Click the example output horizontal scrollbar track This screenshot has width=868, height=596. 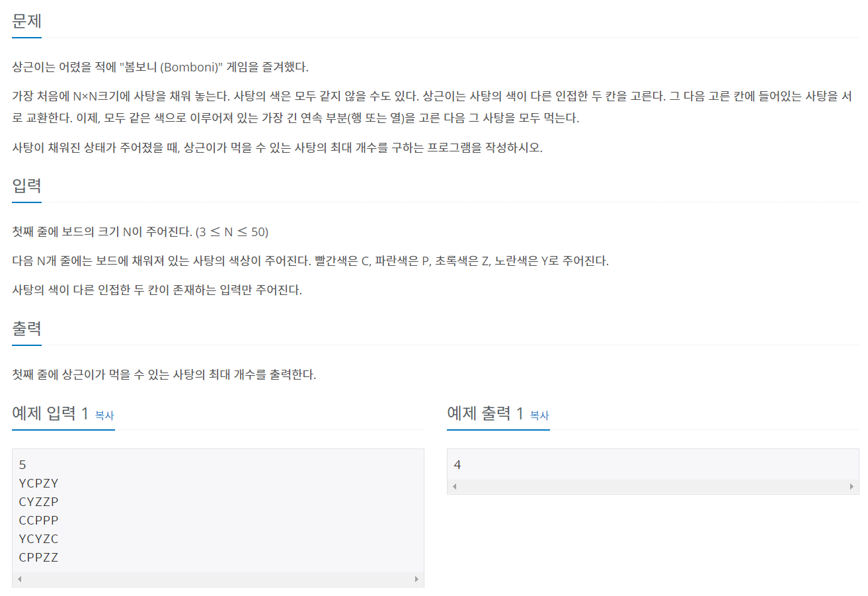coord(652,486)
